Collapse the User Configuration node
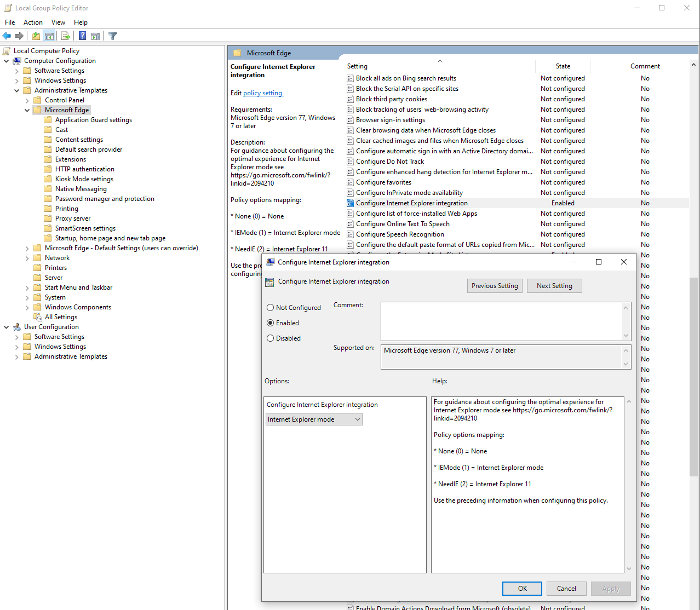Screen dimensions: 700x610 pyautogui.click(x=7, y=327)
